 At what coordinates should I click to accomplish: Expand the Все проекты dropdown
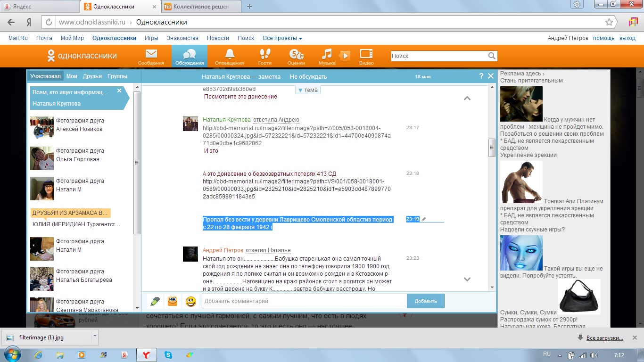click(x=282, y=38)
